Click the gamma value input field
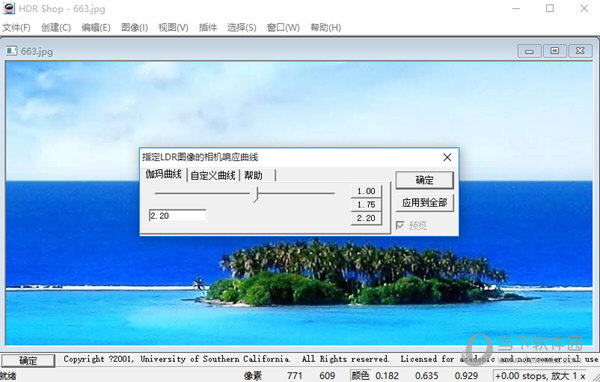The width and height of the screenshot is (600, 382). tap(178, 215)
